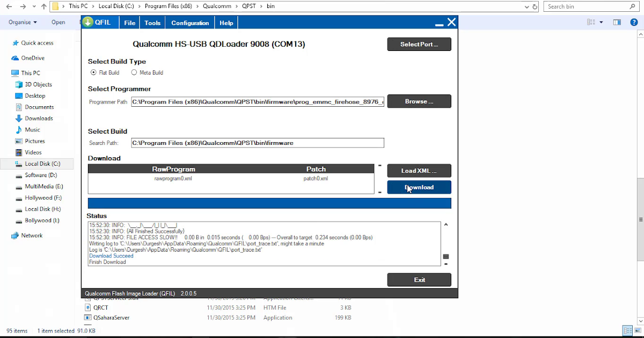Click Browse to choose a programmer file
The width and height of the screenshot is (644, 338).
pyautogui.click(x=419, y=101)
